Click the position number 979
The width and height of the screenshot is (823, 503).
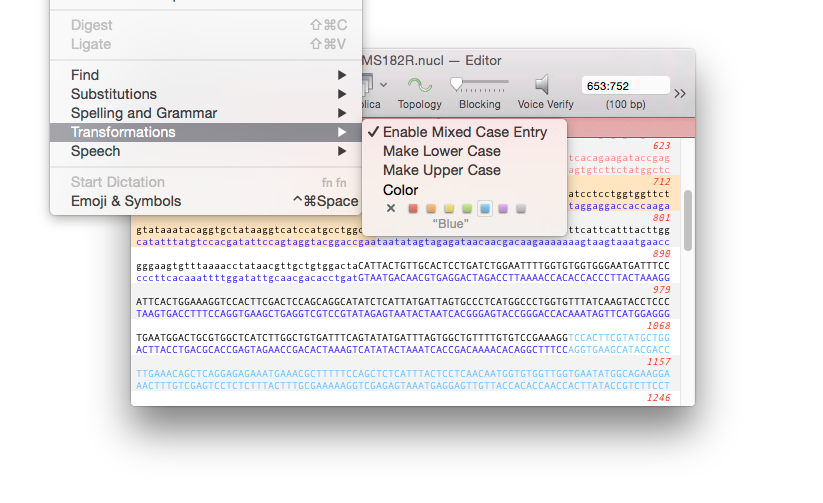click(x=661, y=290)
